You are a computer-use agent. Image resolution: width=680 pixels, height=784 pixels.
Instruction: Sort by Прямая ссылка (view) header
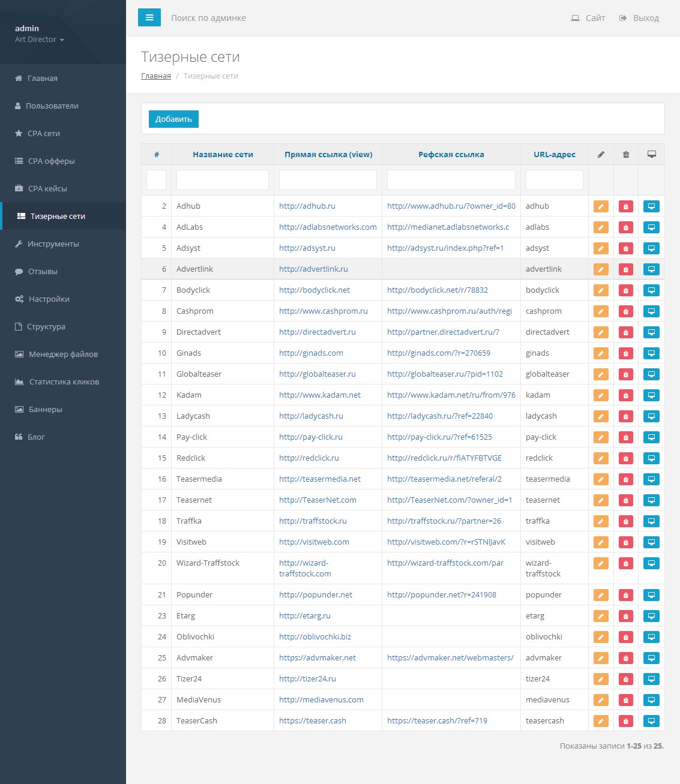click(328, 154)
